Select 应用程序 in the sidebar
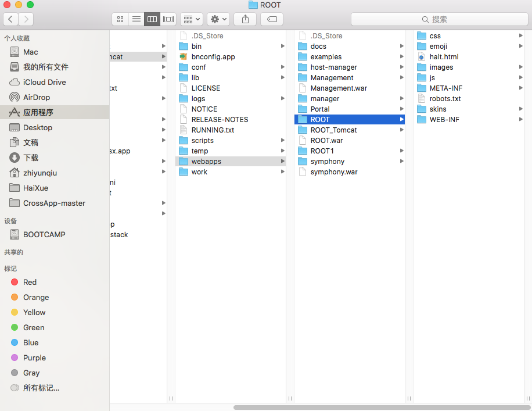This screenshot has height=411, width=532. [55, 112]
